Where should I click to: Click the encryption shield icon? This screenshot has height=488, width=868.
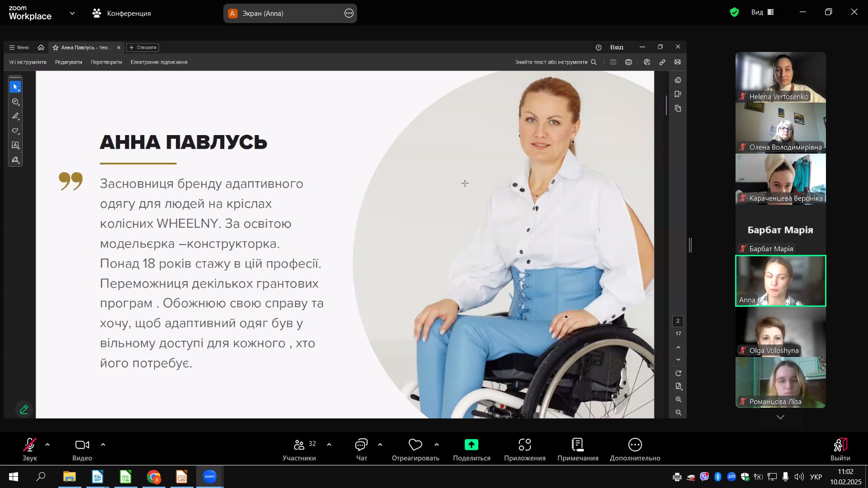pos(734,12)
